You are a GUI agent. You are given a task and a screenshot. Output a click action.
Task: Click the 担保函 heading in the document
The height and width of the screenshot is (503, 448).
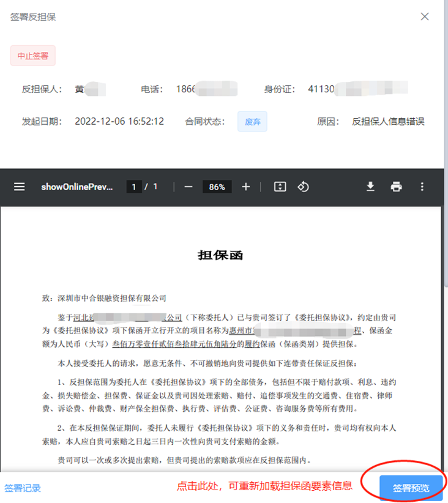pos(220,255)
